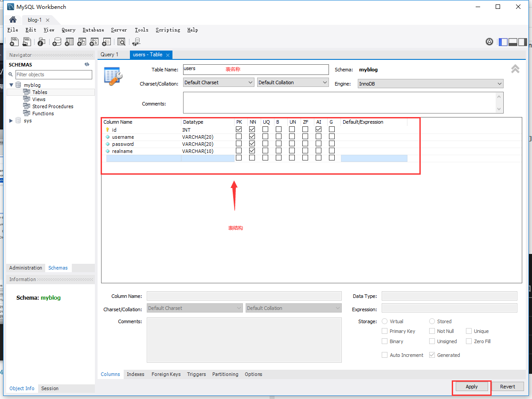Click the Filter objects search field

coord(54,74)
